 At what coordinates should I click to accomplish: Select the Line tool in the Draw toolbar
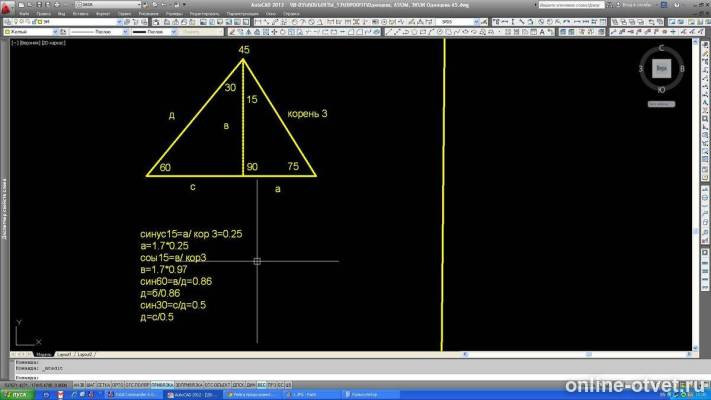pos(389,32)
